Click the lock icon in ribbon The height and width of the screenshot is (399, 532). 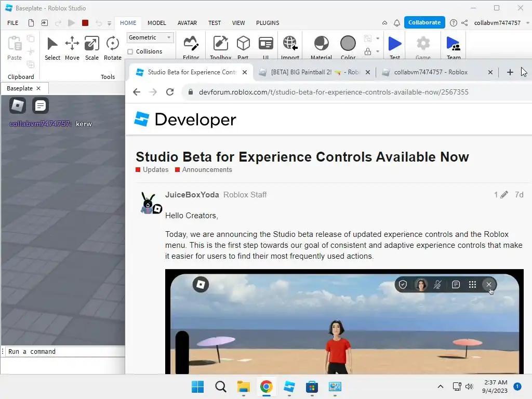[x=368, y=51]
